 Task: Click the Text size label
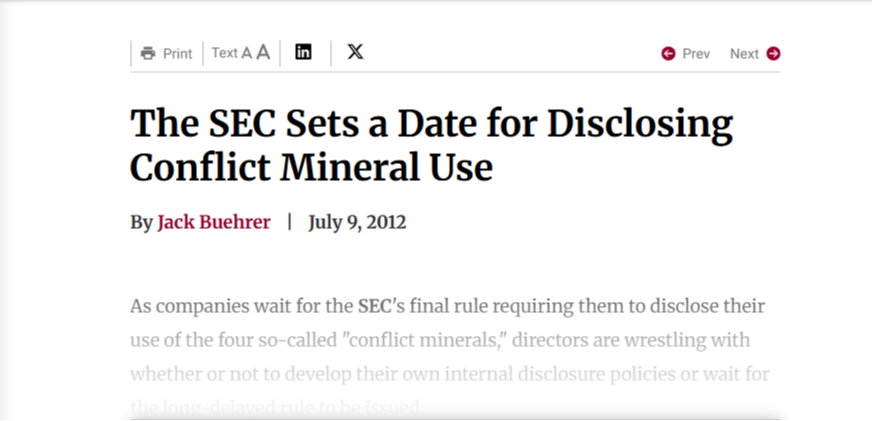click(x=224, y=53)
